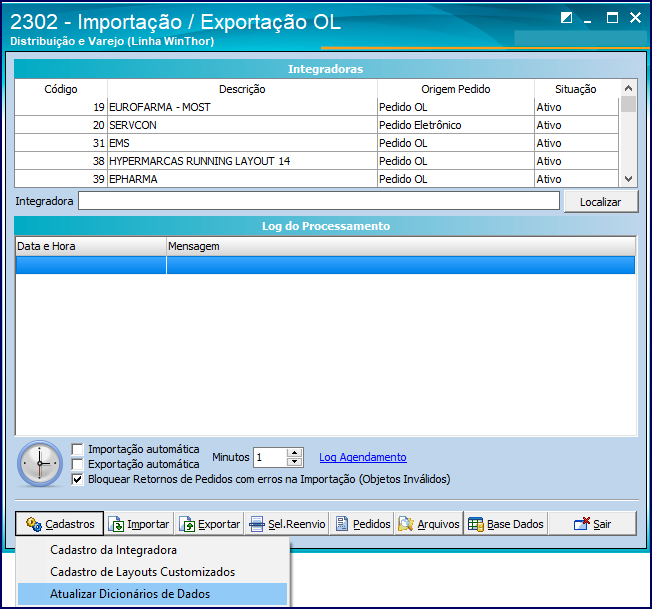Click the clock scheduling icon
Screen dimensions: 652x609
click(x=40, y=464)
